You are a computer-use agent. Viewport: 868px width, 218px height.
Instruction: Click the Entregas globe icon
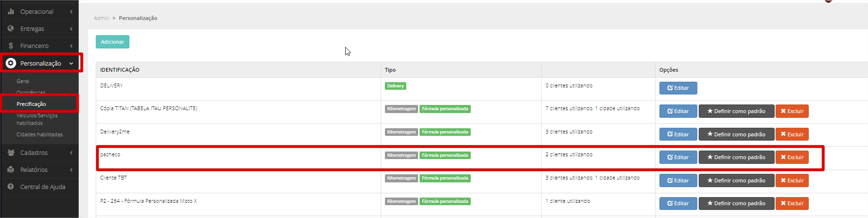11,28
